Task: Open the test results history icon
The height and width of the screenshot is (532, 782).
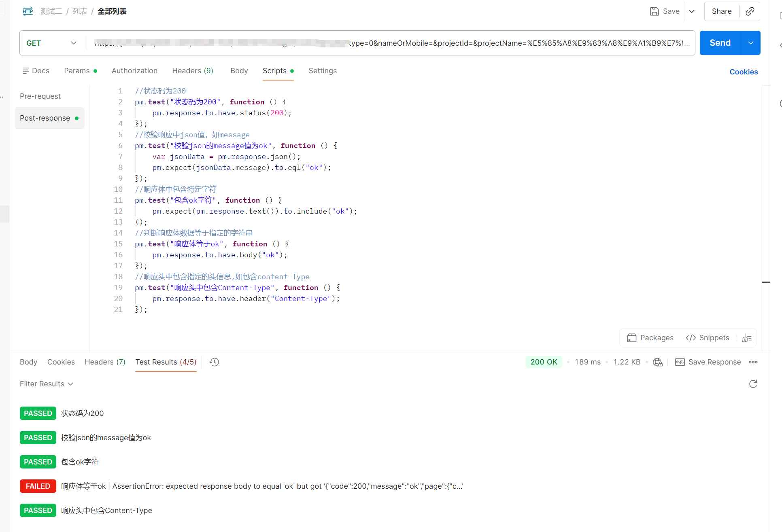Action: coord(215,362)
